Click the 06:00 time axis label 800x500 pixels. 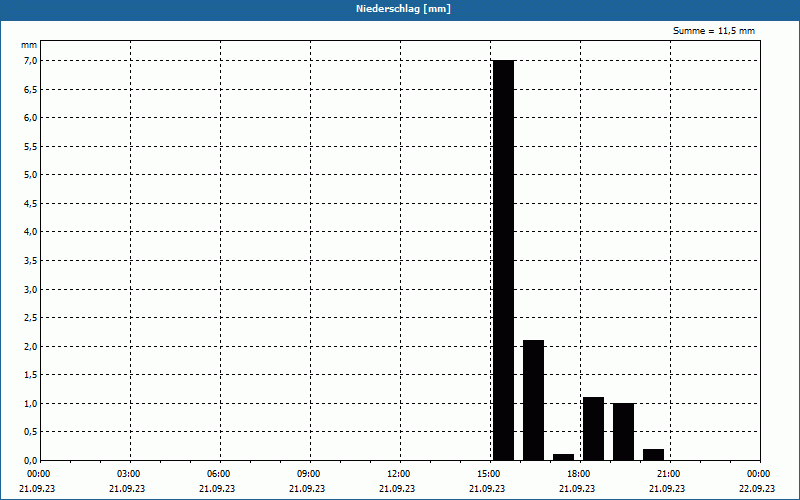pos(219,474)
